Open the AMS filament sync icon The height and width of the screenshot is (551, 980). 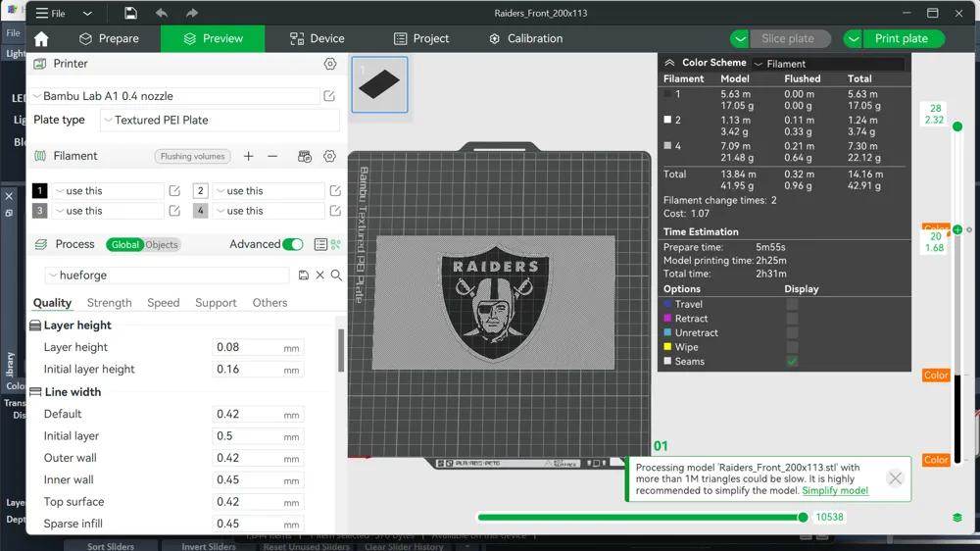[x=305, y=156]
